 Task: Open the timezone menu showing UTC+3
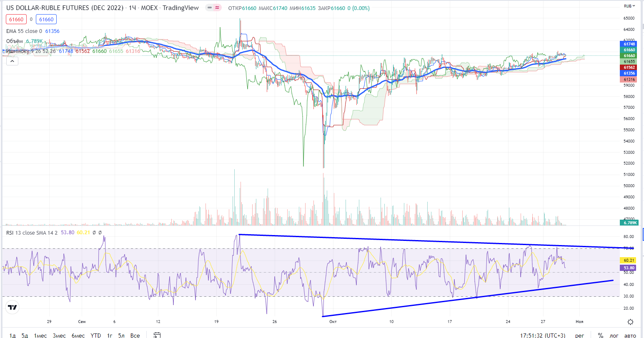(543, 335)
